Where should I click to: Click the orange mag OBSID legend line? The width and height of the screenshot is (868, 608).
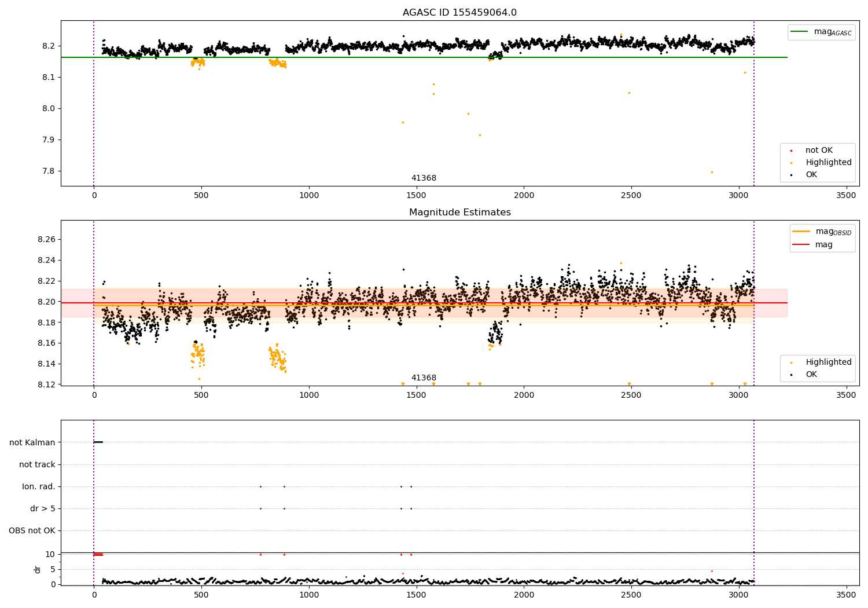coord(801,231)
